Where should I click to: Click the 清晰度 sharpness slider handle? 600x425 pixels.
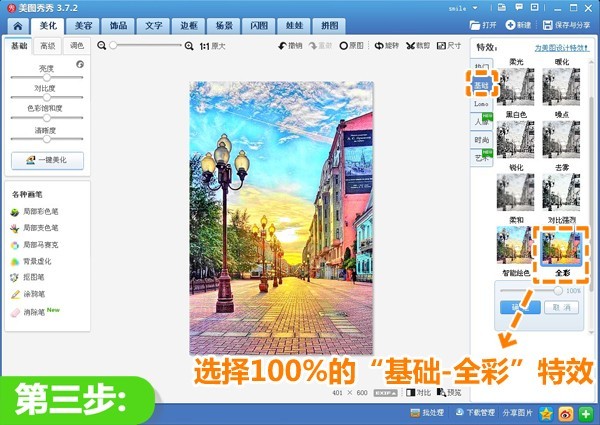[47, 139]
